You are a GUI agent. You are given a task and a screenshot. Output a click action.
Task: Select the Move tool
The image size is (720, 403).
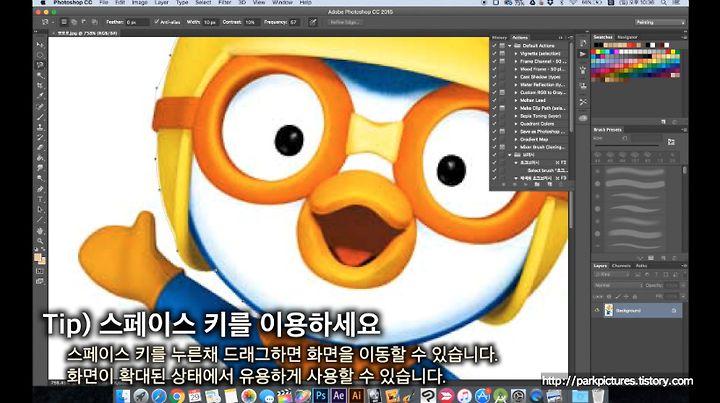40,45
